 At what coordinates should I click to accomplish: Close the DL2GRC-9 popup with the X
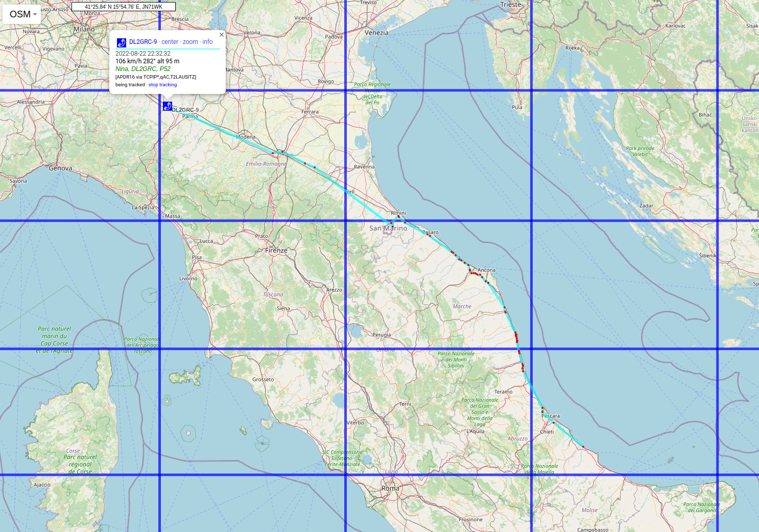pos(221,34)
